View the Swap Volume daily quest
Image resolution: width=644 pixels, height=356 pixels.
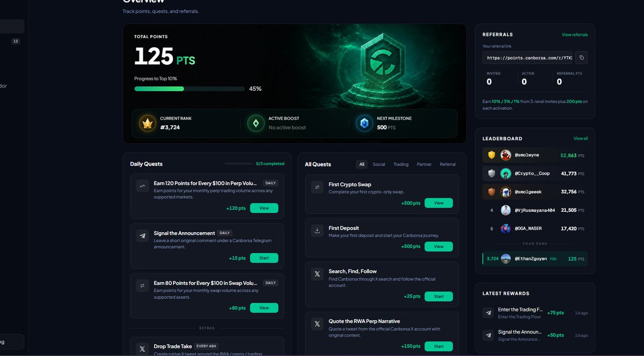click(x=264, y=308)
